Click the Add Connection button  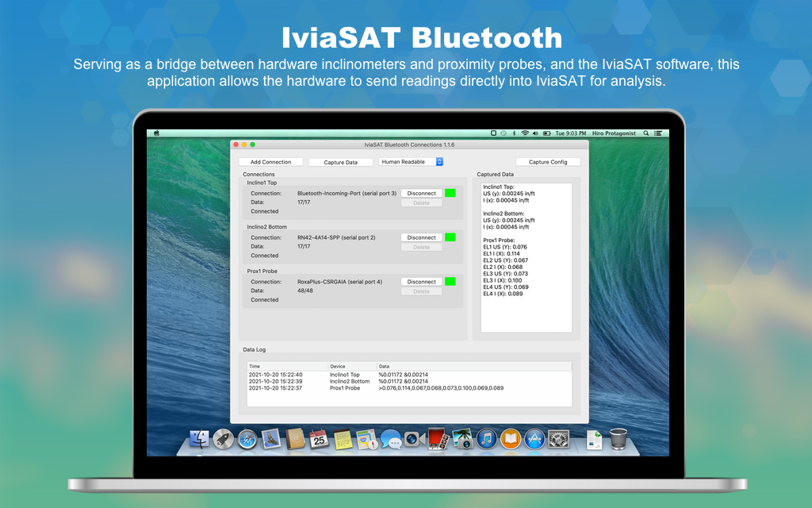pyautogui.click(x=271, y=162)
